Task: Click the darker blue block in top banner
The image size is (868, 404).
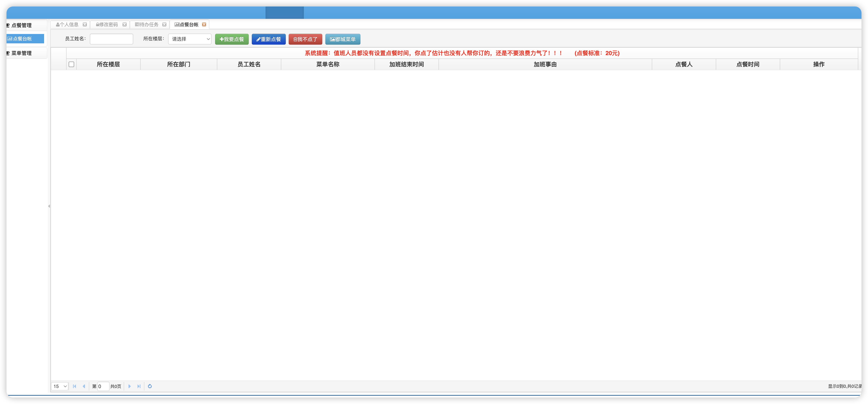Action: tap(284, 12)
